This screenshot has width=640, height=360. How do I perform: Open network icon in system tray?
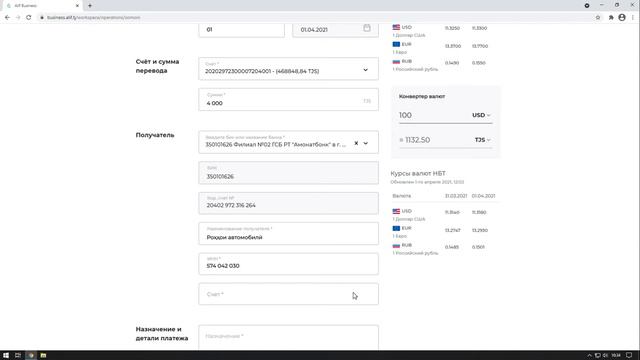coord(597,356)
